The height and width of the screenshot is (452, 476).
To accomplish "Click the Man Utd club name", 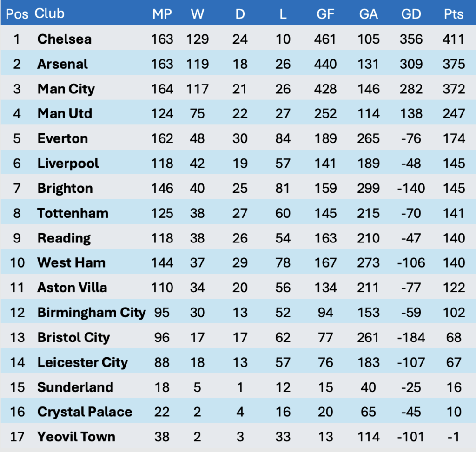I will point(65,113).
